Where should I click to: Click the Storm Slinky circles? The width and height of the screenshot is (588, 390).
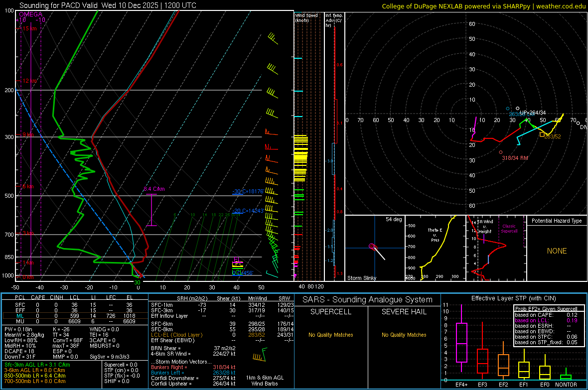tap(372, 247)
